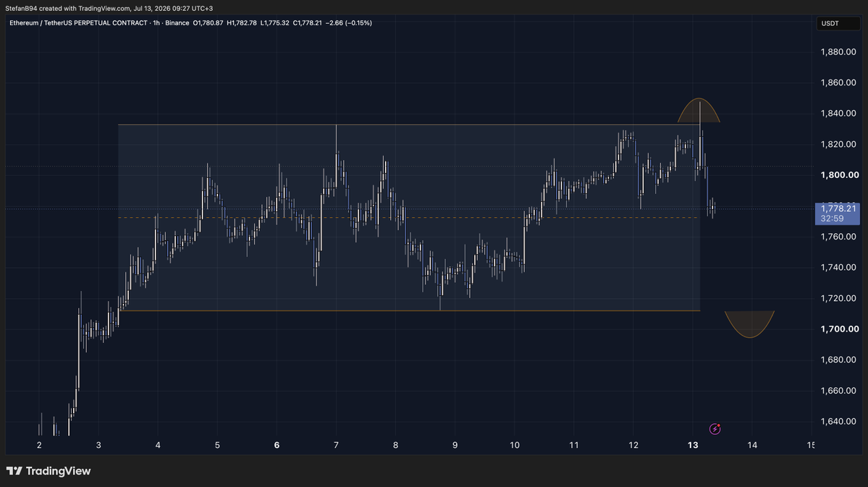The image size is (868, 487).
Task: Click date 14 on the time axis
Action: (x=751, y=445)
